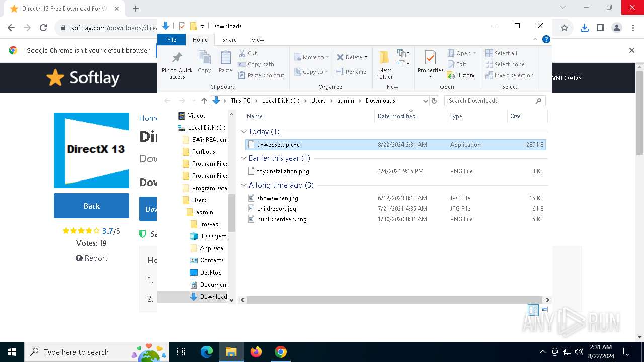Open Firefox from the taskbar
The width and height of the screenshot is (644, 362).
pos(256,352)
